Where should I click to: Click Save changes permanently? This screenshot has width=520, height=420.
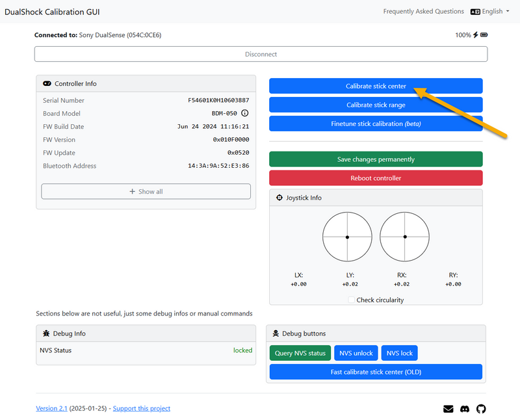[376, 159]
